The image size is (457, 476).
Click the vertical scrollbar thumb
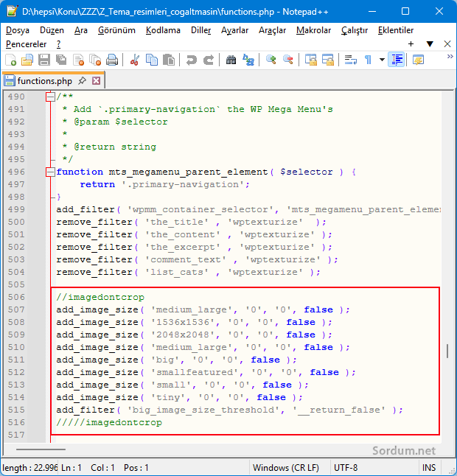[x=447, y=351]
